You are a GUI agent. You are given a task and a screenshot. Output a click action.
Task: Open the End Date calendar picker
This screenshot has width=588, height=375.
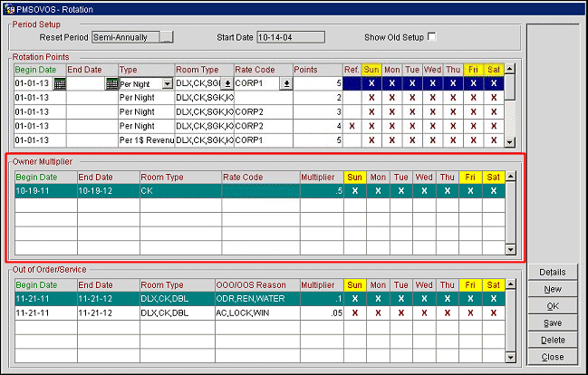pyautogui.click(x=112, y=83)
